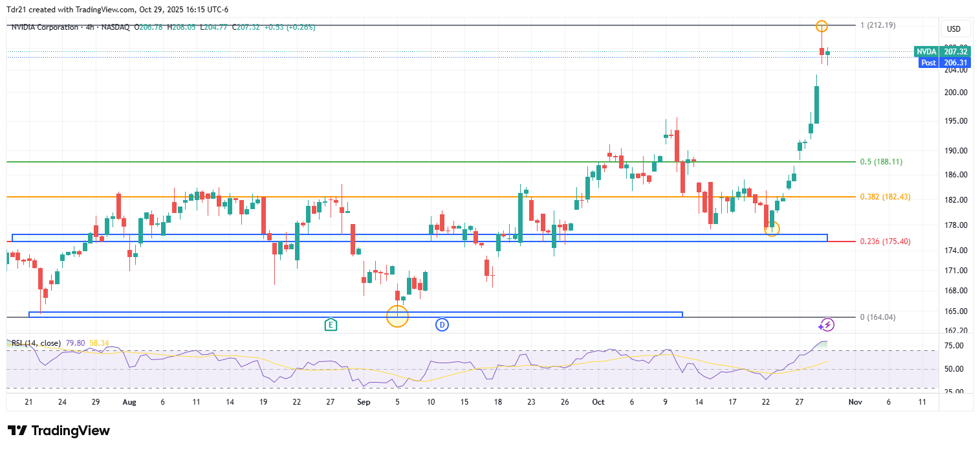980x450 pixels.
Task: Click the RSI (14, close) indicator label
Action: click(x=37, y=343)
